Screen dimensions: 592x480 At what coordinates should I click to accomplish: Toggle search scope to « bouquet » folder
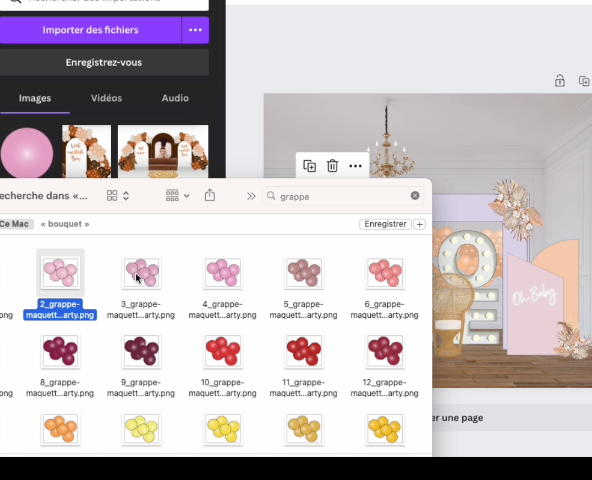click(x=65, y=224)
